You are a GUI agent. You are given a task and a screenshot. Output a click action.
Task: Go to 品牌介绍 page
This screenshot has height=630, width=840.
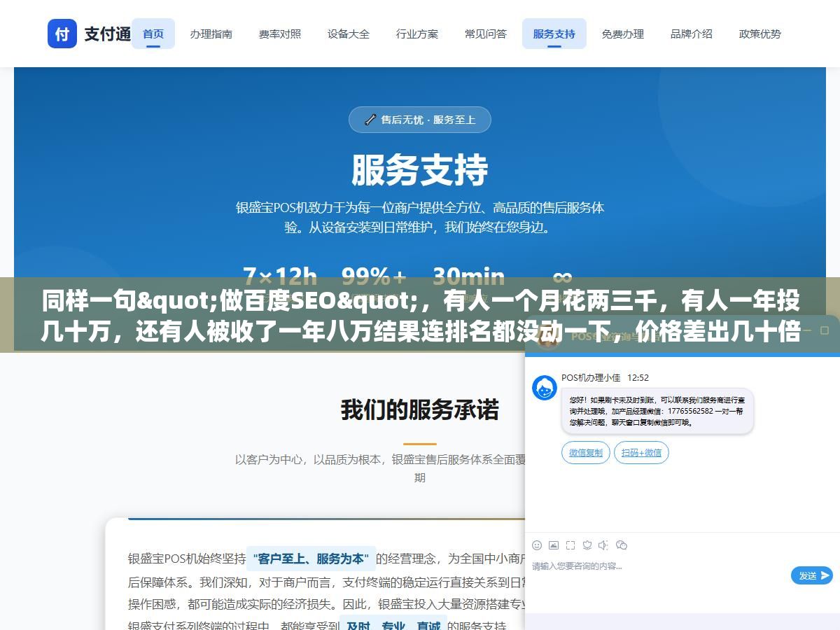point(691,34)
